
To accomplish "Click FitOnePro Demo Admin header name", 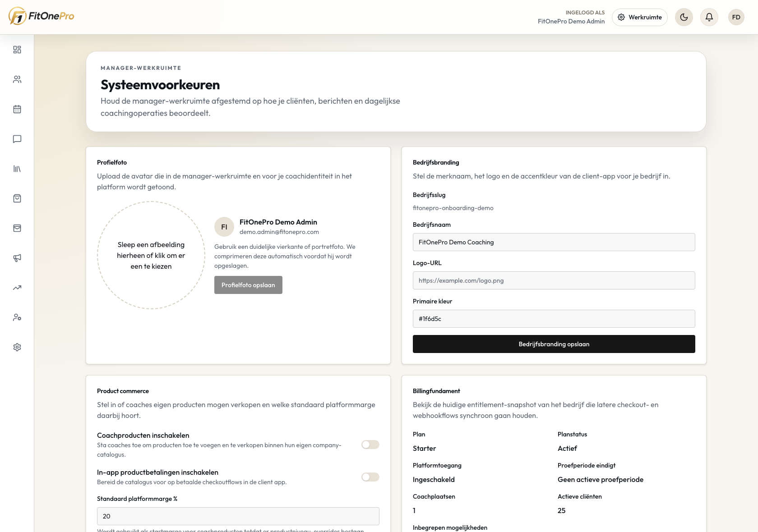I will pyautogui.click(x=571, y=21).
